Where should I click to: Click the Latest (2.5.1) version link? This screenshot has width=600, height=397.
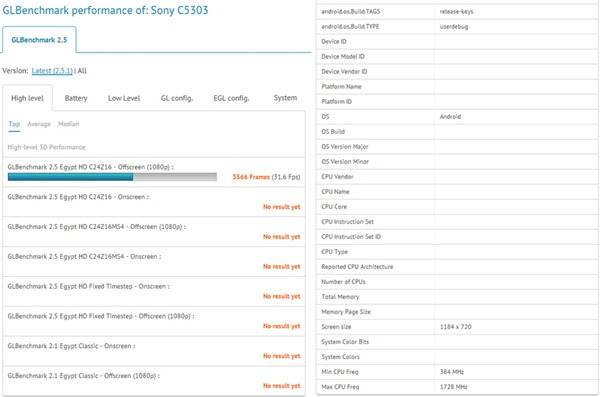52,71
